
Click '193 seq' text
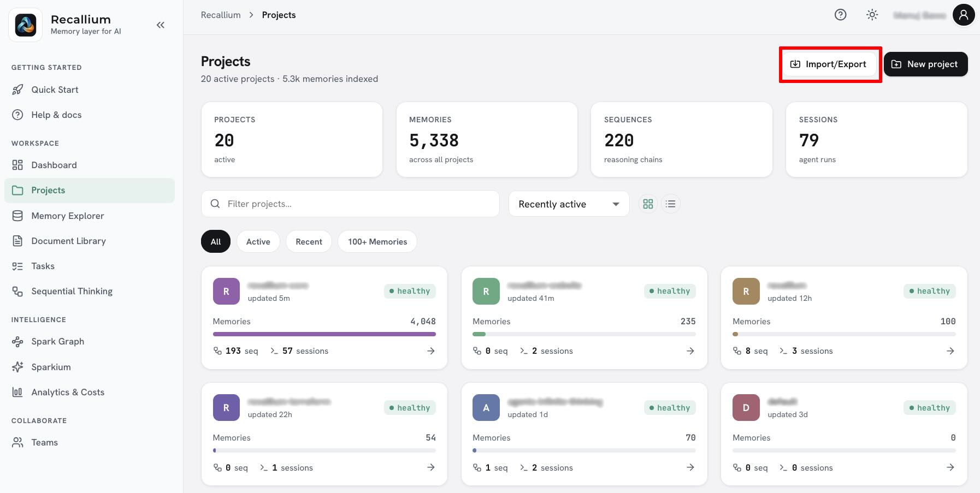coord(241,351)
